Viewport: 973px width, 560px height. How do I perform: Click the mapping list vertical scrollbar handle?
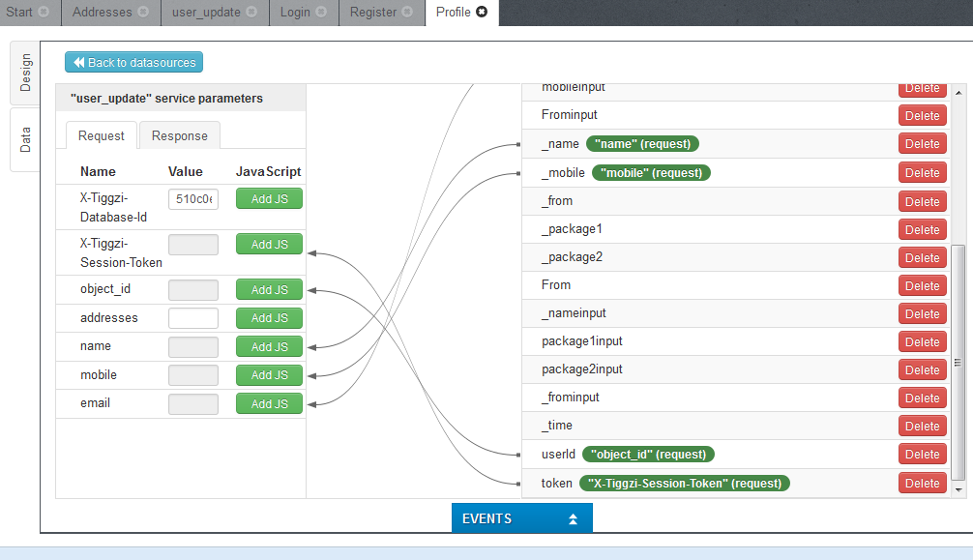pyautogui.click(x=958, y=362)
